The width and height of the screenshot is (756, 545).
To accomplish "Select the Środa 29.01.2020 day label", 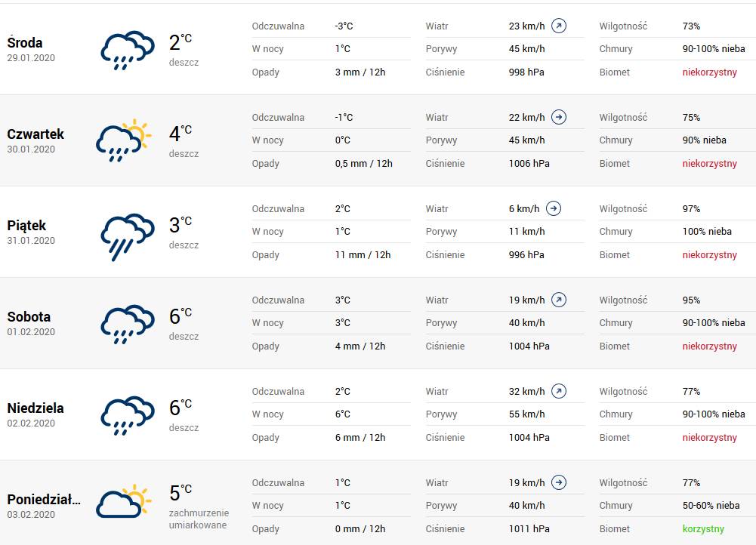I will pos(31,49).
